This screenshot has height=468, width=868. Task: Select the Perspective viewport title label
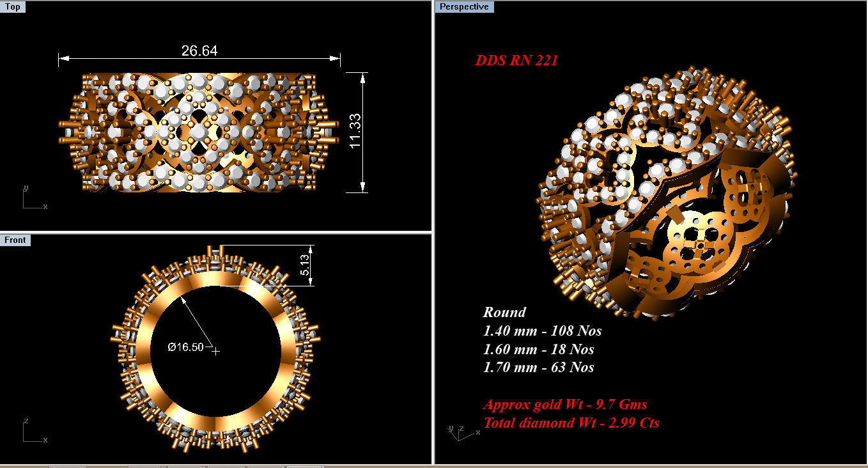[465, 7]
